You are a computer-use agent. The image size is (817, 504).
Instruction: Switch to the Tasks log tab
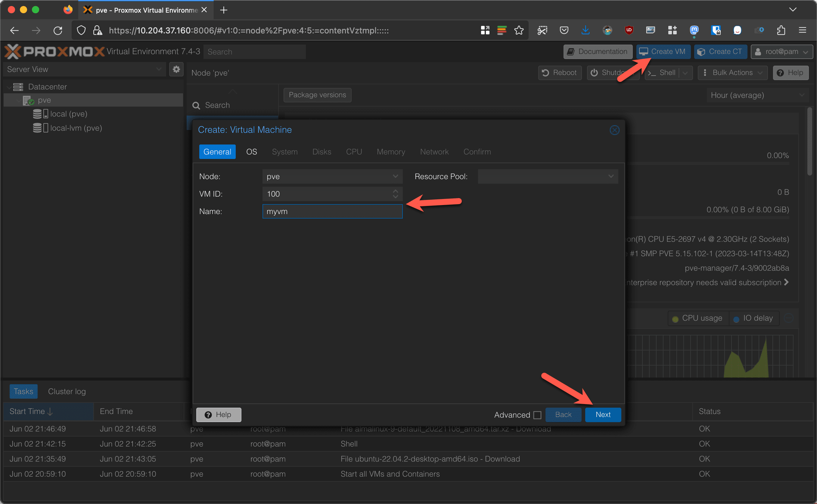click(23, 391)
